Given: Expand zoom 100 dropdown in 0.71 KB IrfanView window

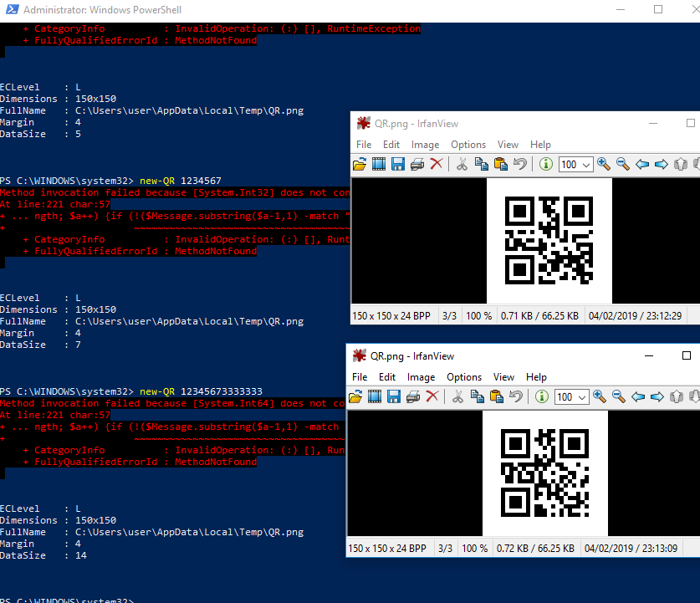Looking at the screenshot, I should pos(586,165).
